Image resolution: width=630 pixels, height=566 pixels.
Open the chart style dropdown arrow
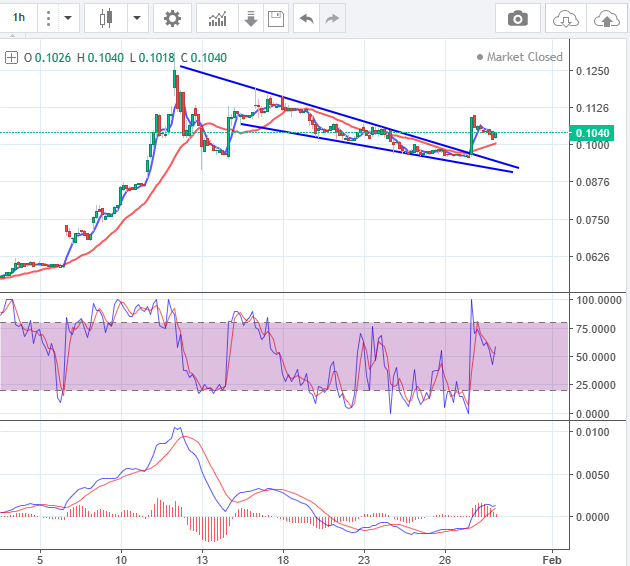137,18
